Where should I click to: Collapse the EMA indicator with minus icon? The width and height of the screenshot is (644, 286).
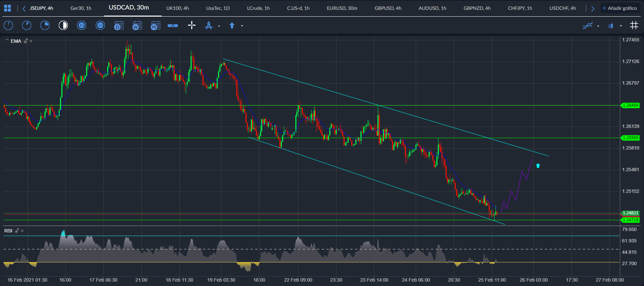point(6,40)
